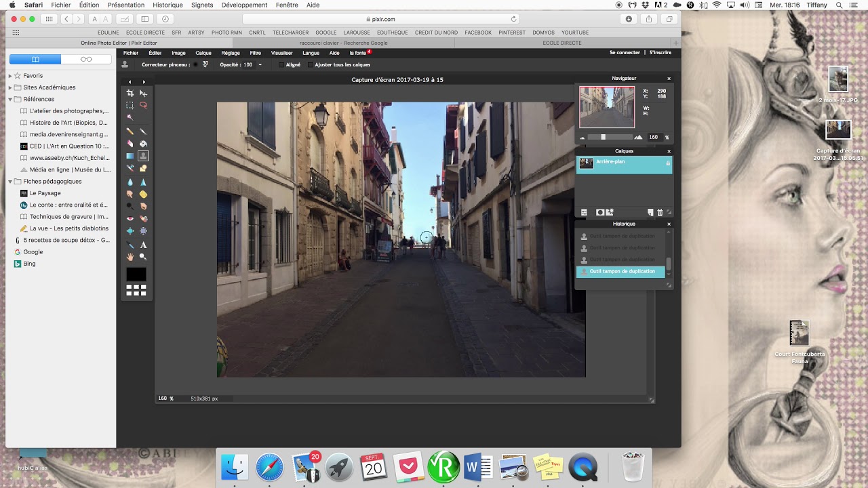Select the Smudge finger tool
The image size is (868, 488).
pyautogui.click(x=130, y=195)
